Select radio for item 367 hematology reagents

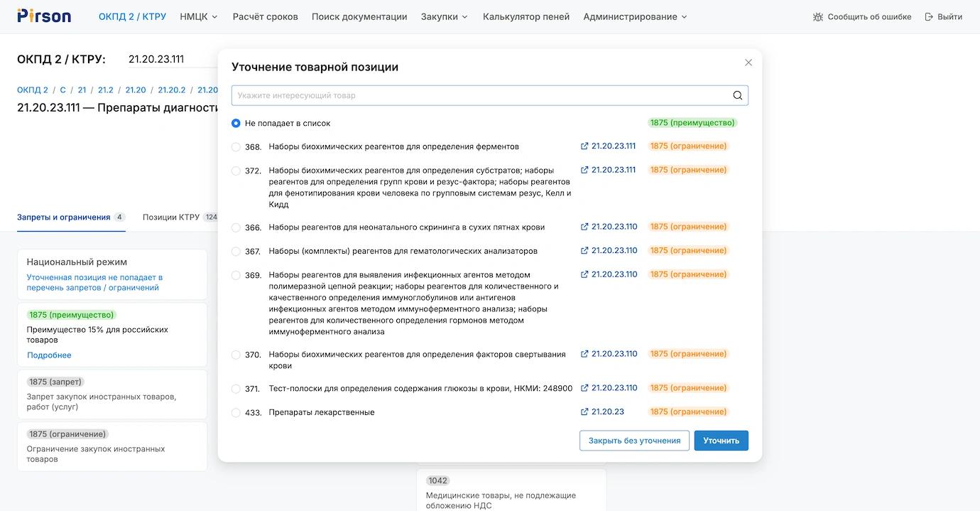click(236, 251)
